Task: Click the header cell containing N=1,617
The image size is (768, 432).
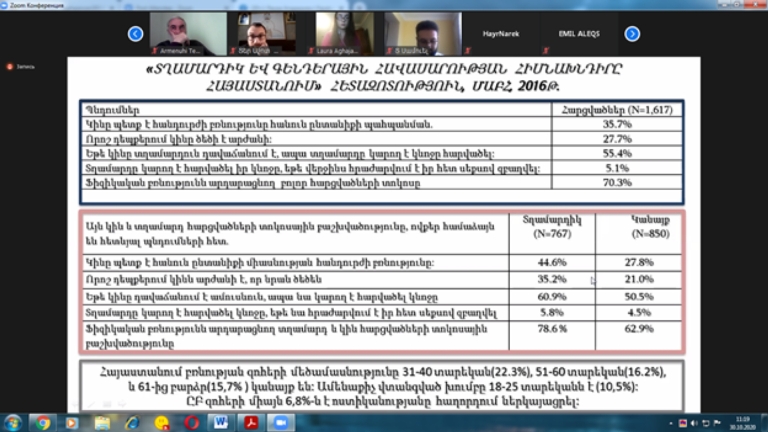Action: pyautogui.click(x=617, y=110)
